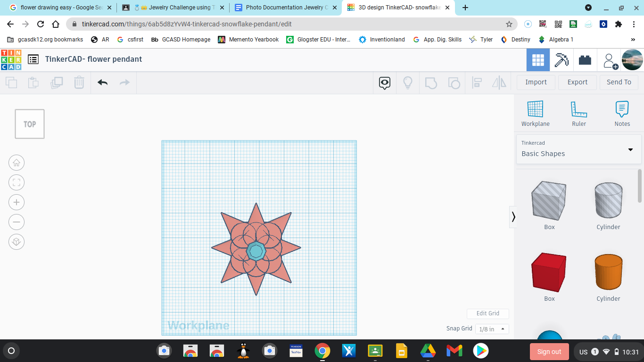Open the Basic Shapes dropdown
The width and height of the screenshot is (644, 362).
pos(578,149)
